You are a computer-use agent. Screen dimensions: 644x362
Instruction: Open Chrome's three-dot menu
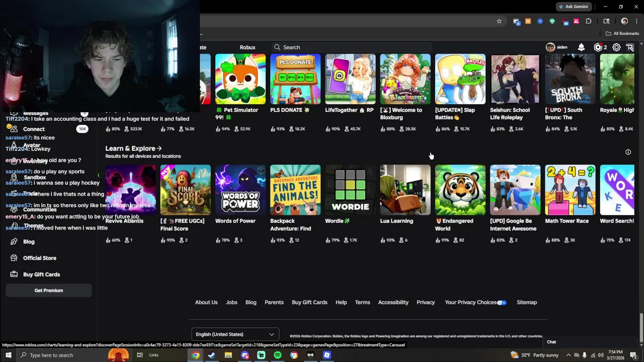(x=635, y=21)
